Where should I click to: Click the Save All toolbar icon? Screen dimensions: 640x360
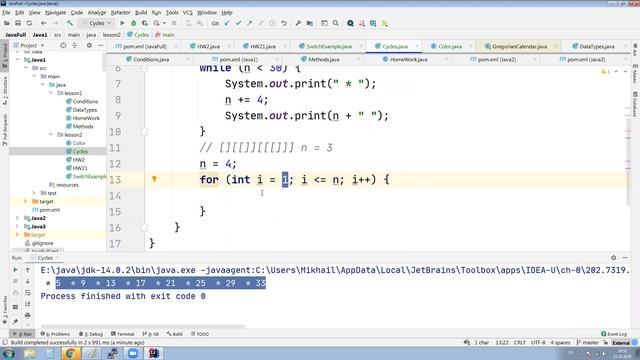pos(18,23)
